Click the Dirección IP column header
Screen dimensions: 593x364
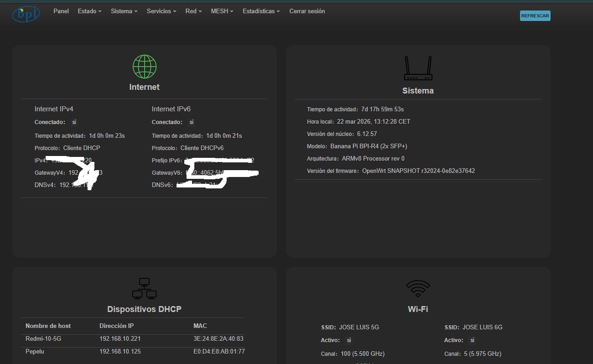point(116,326)
